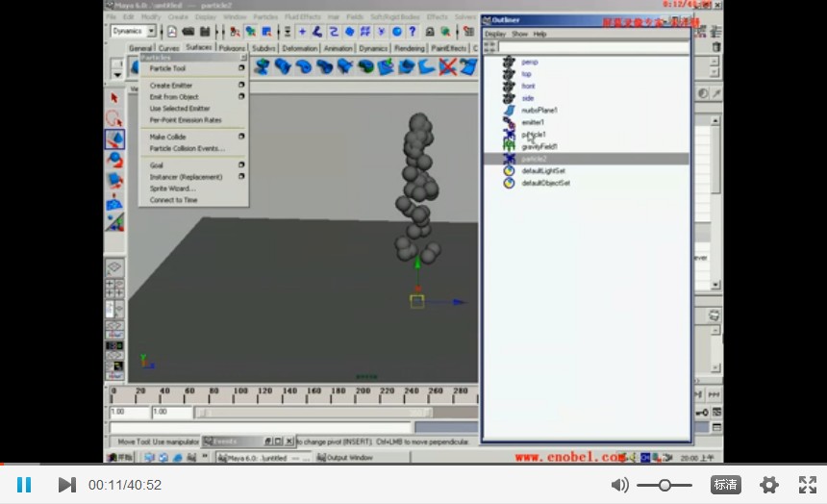This screenshot has width=827, height=504.
Task: Open Make Collide options box
Action: 241,137
